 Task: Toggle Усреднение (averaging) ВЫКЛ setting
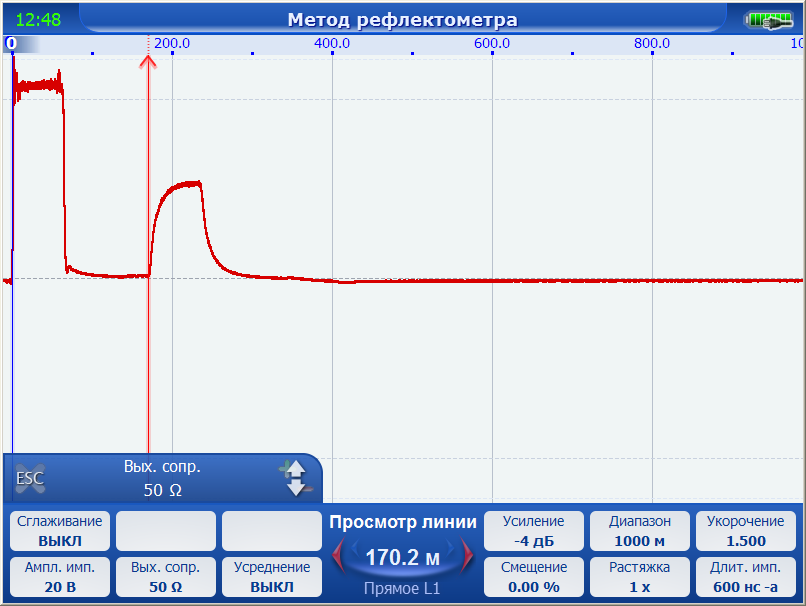tap(271, 577)
